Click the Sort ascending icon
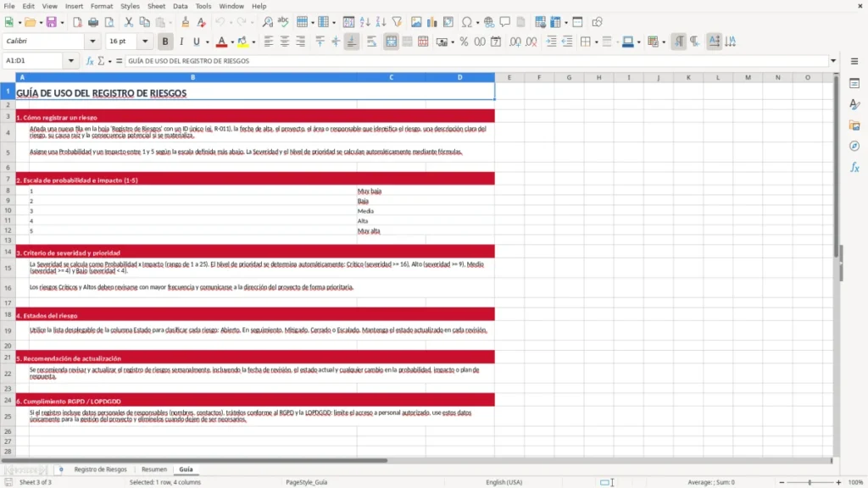This screenshot has height=488, width=868. [x=364, y=22]
